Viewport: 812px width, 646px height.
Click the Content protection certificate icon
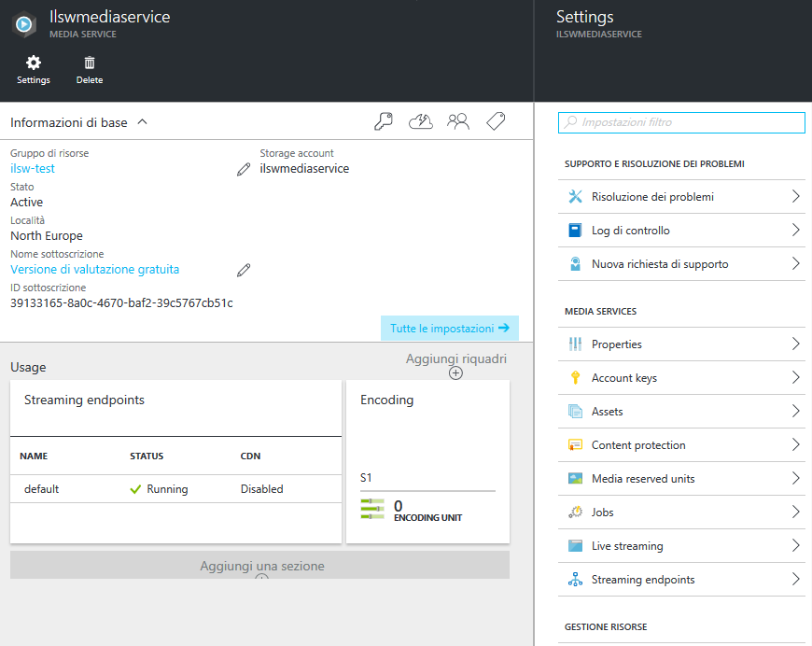click(575, 445)
